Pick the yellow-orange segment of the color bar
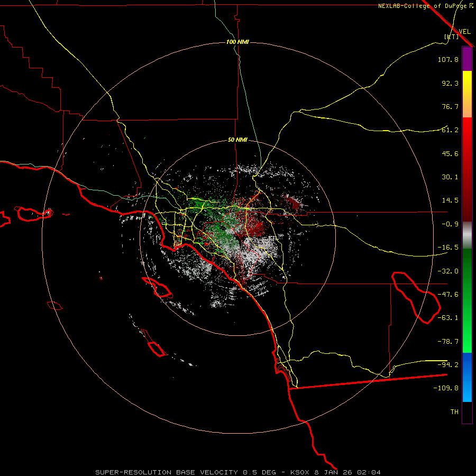This screenshot has width=476, height=476. click(x=467, y=94)
